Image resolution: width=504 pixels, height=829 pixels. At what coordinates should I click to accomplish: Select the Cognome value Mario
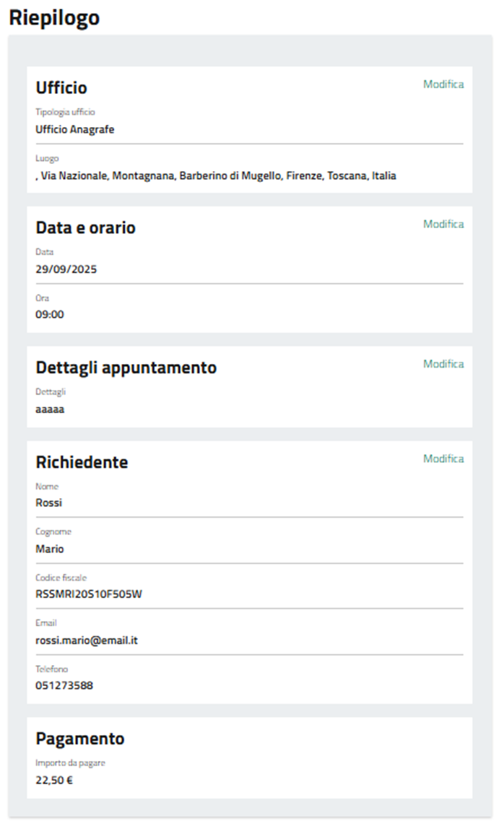click(x=50, y=549)
